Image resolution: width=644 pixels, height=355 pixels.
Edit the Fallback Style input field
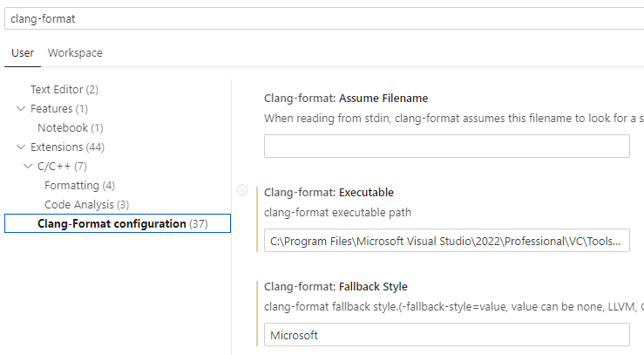point(446,335)
